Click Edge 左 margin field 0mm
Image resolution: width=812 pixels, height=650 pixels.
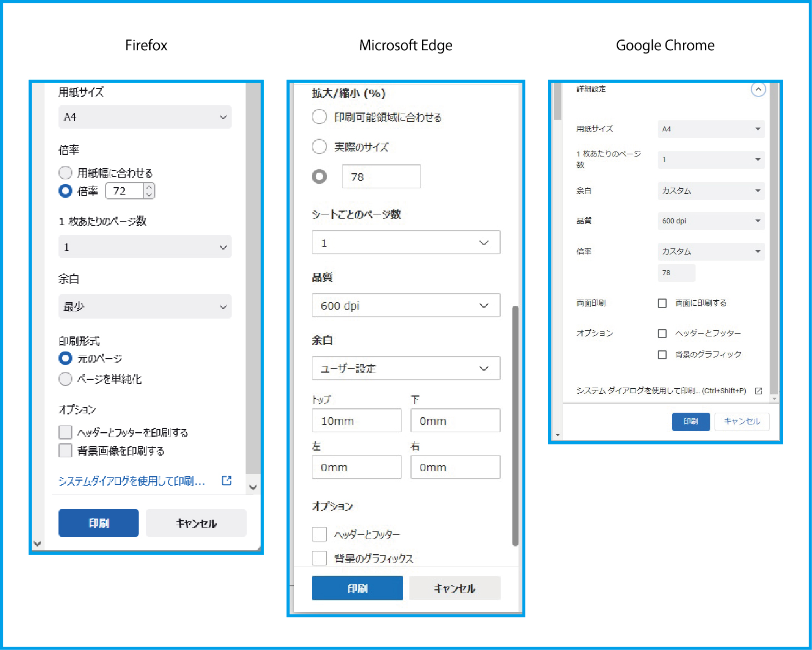click(356, 467)
